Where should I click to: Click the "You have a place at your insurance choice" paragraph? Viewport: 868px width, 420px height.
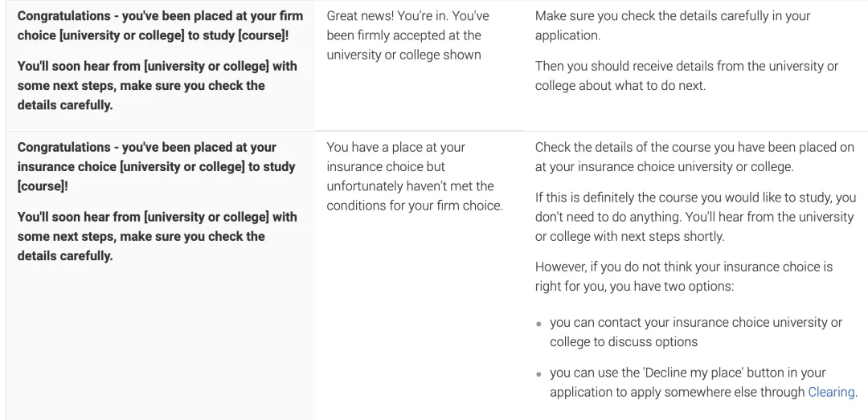click(415, 177)
